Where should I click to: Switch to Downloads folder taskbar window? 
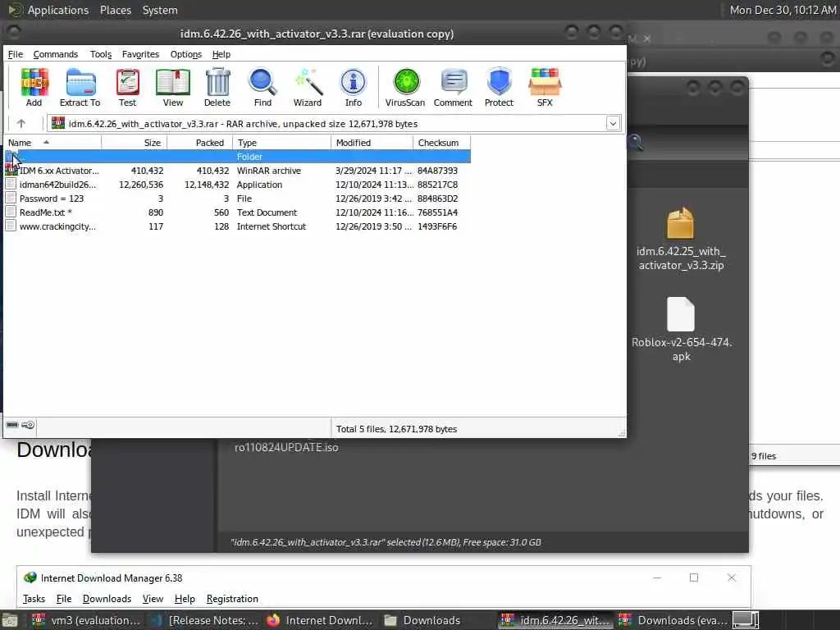coord(423,620)
